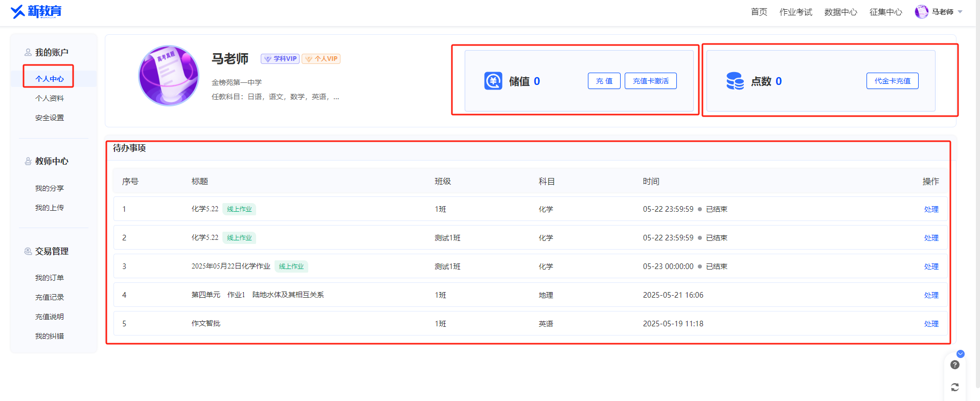Click the 任教科目 subjects line
Image resolution: width=980 pixels, height=401 pixels.
pos(276,97)
